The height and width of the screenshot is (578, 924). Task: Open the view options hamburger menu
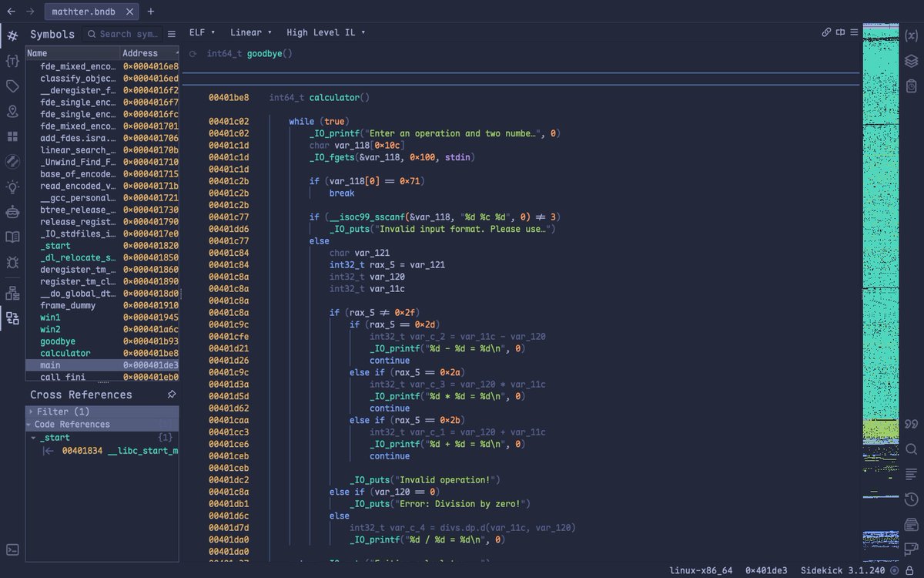coord(854,32)
